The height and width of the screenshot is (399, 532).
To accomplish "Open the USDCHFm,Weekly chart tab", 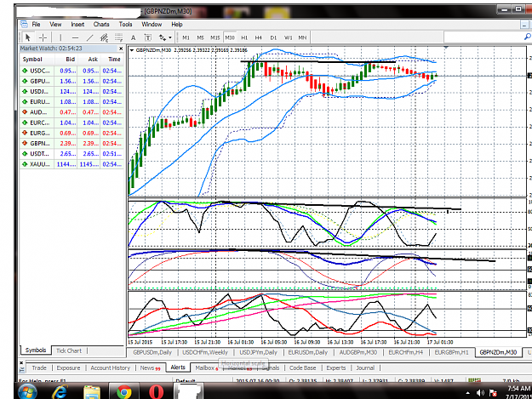I will (205, 352).
